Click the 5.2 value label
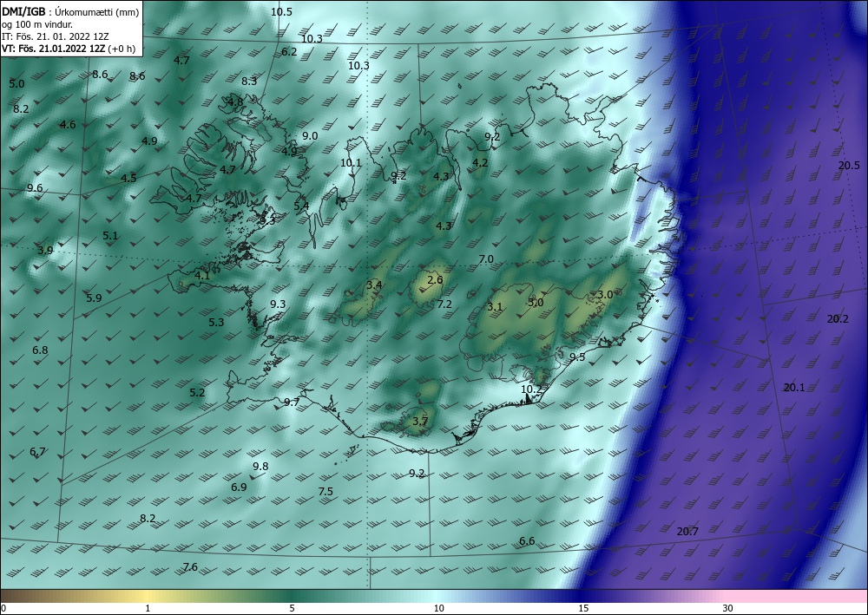 coord(197,393)
